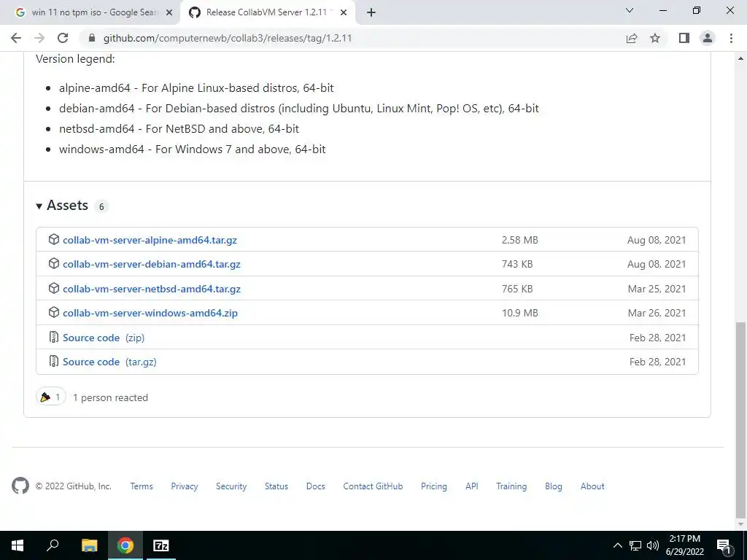747x560 pixels.
Task: Open the Docs footer link
Action: (315, 486)
